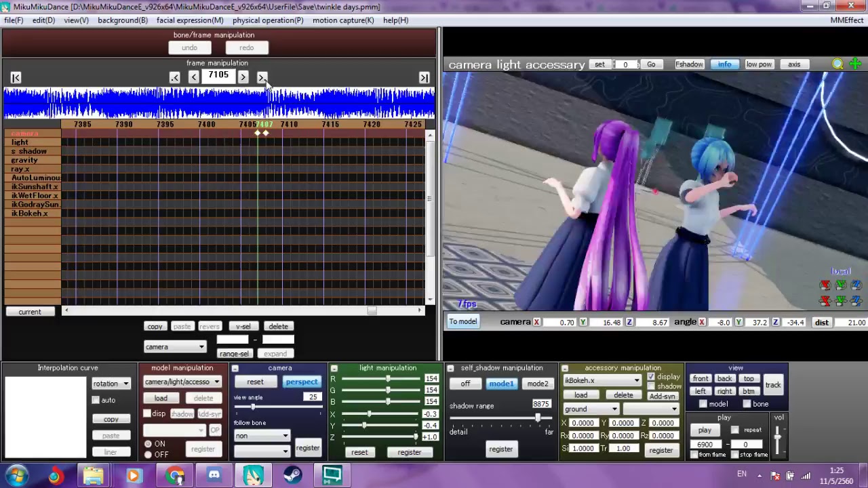
Task: Jump to the last frame arrow
Action: coord(424,78)
